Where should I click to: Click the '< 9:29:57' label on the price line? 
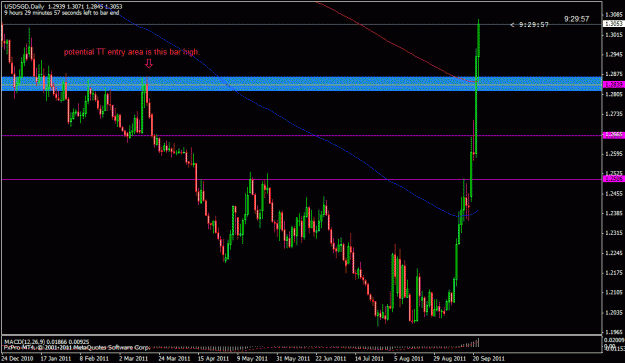coord(529,25)
